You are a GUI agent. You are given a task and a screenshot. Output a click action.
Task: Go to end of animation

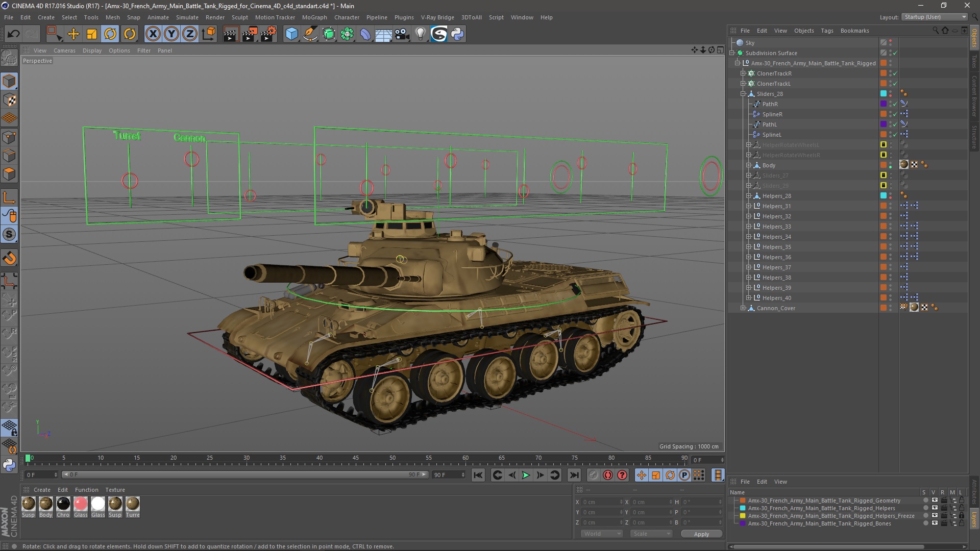[574, 475]
